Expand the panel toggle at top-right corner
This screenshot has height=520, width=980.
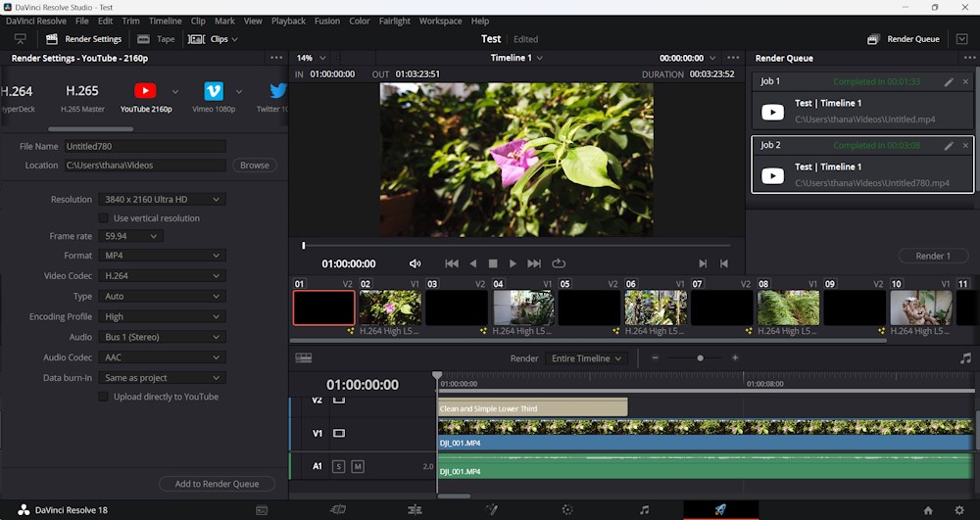click(962, 39)
